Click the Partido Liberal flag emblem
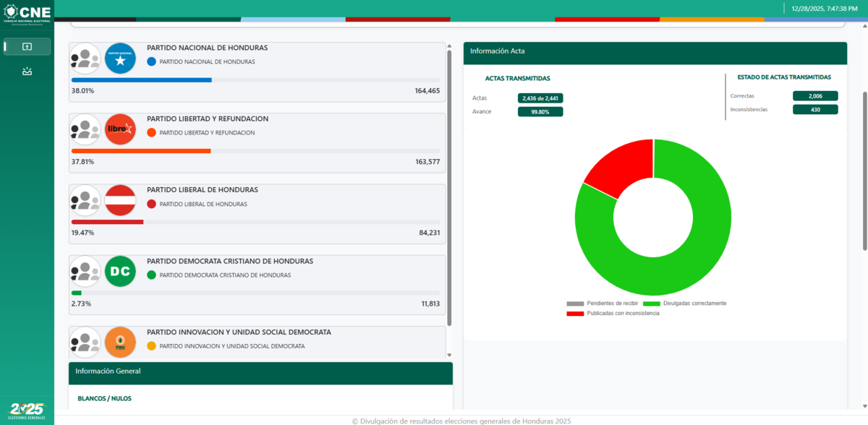The height and width of the screenshot is (425, 868). [x=120, y=200]
